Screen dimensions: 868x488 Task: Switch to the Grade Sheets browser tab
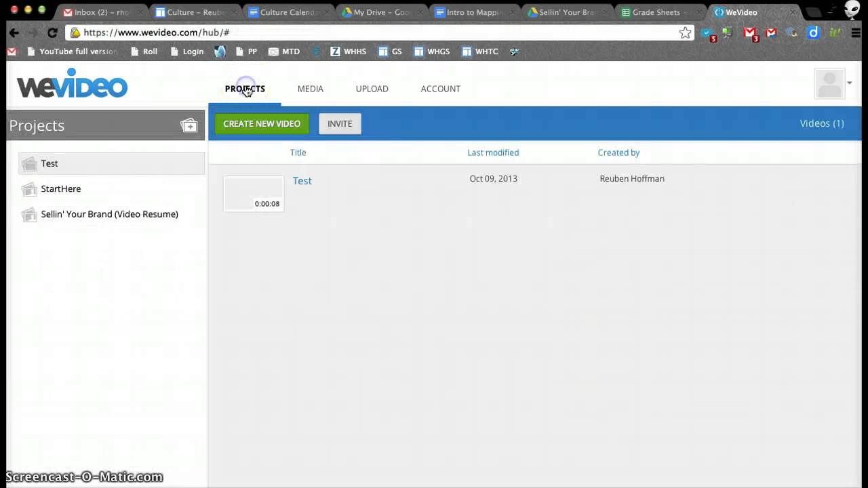(x=659, y=12)
